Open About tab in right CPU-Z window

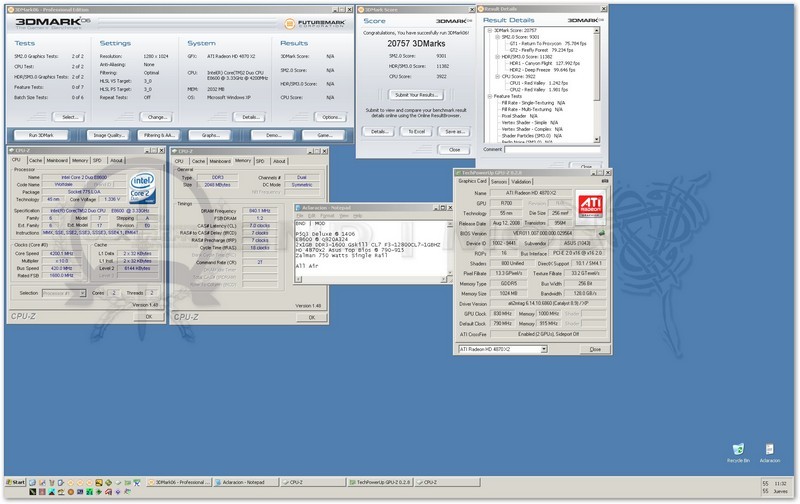pos(279,161)
